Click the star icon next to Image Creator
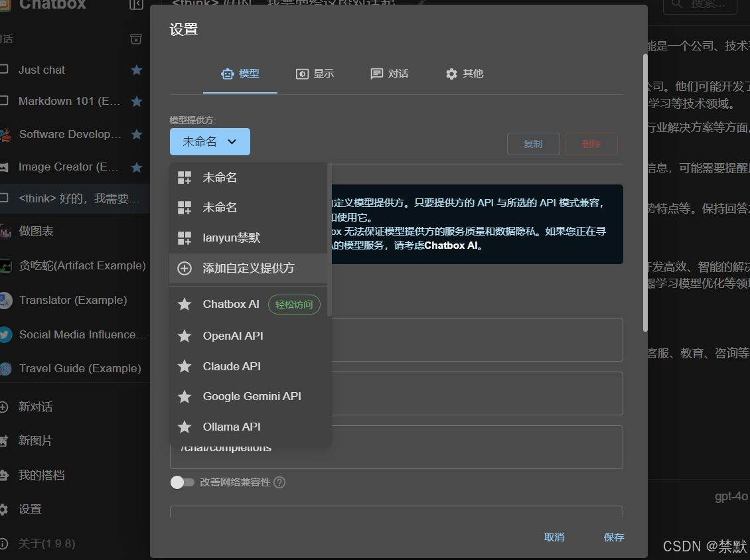 tap(137, 167)
